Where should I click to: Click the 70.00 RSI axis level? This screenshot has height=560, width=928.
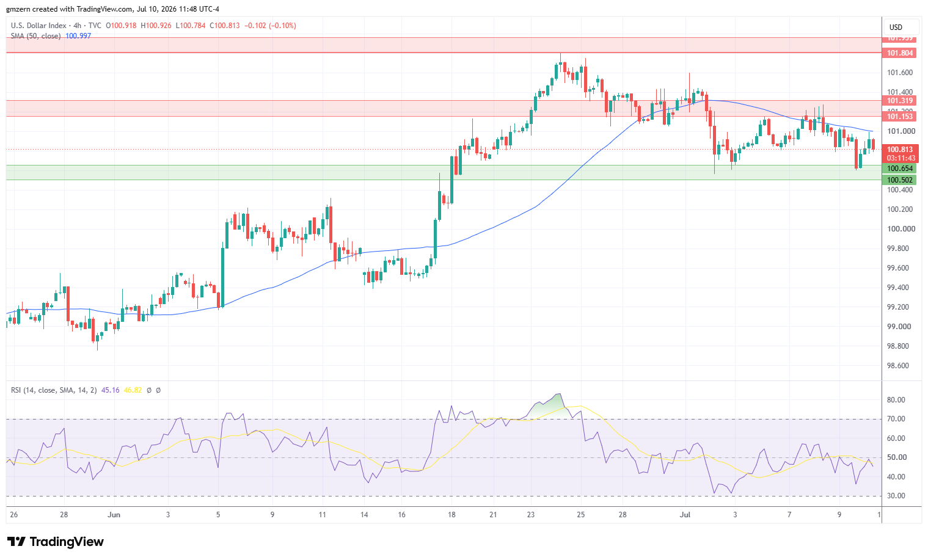pyautogui.click(x=896, y=419)
